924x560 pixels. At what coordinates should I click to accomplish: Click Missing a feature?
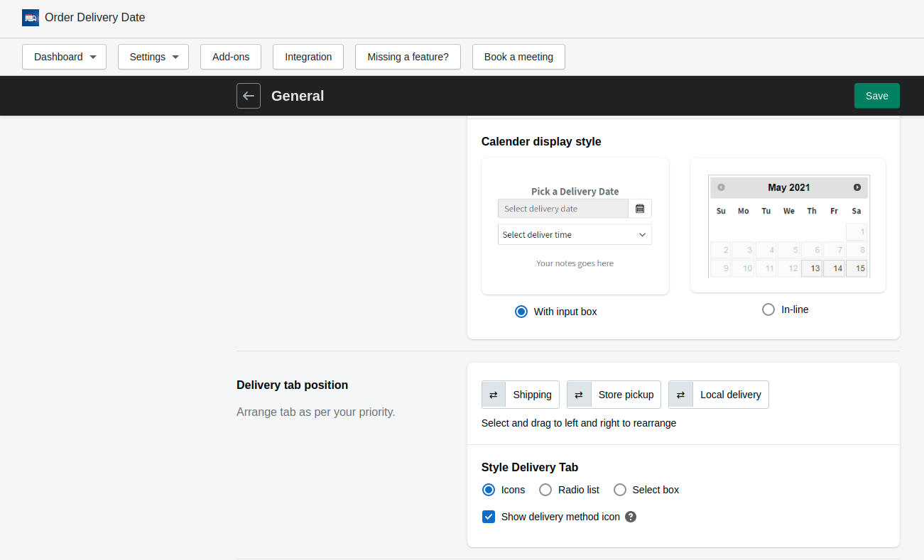408,57
